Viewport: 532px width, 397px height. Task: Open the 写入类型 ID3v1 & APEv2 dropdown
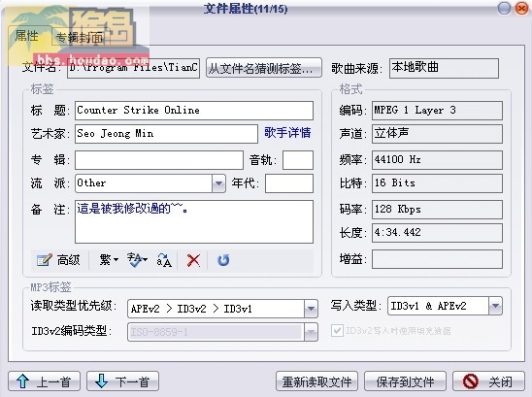[x=495, y=306]
